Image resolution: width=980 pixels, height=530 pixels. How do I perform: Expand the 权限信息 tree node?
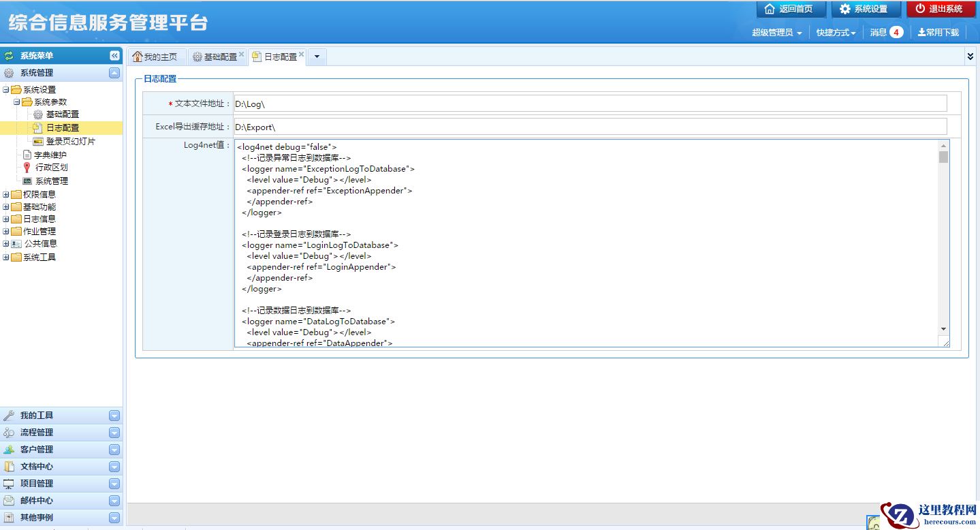[x=6, y=194]
